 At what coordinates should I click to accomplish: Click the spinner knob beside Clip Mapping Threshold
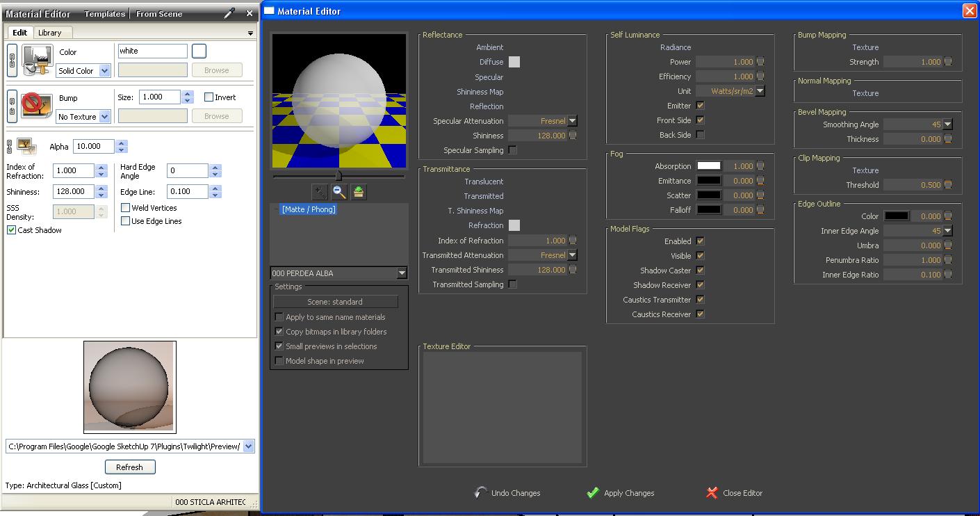[948, 185]
